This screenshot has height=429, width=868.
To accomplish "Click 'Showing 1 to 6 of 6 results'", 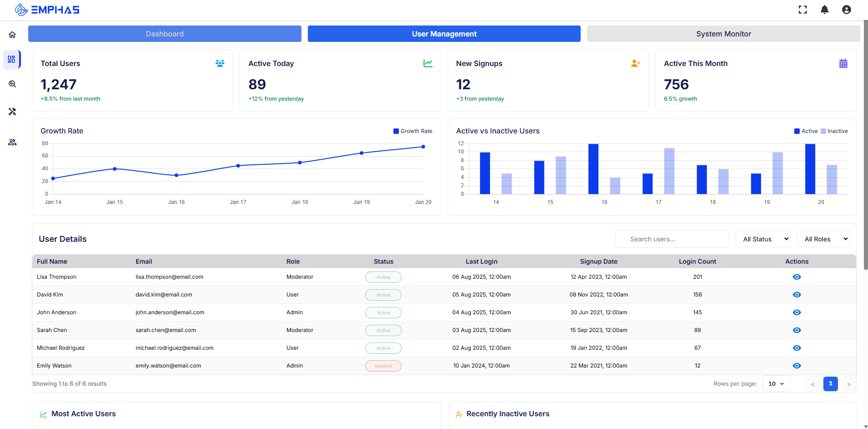I will (70, 384).
